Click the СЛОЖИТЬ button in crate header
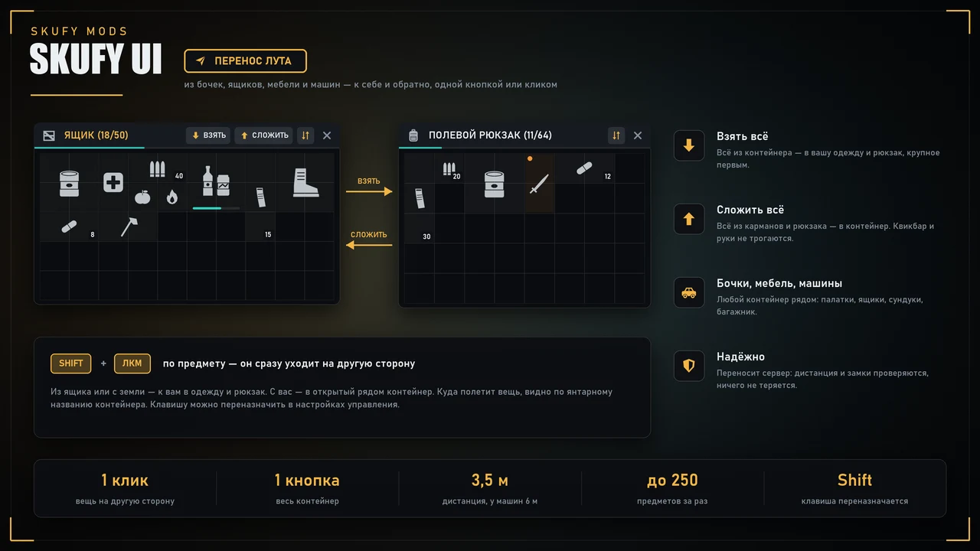Image resolution: width=980 pixels, height=551 pixels. 263,135
